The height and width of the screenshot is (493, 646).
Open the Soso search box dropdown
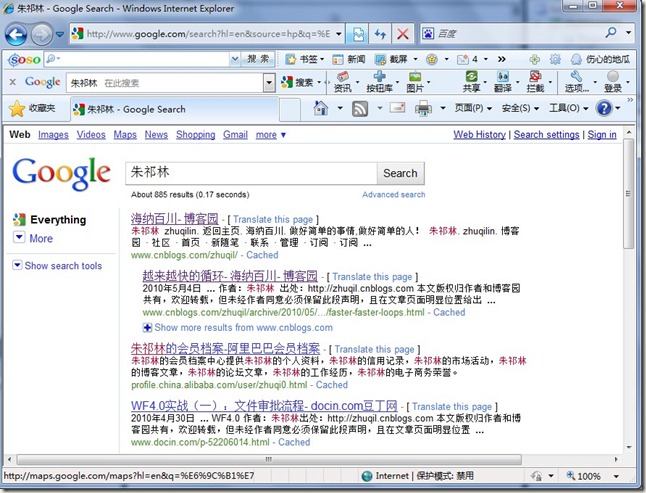pos(235,60)
